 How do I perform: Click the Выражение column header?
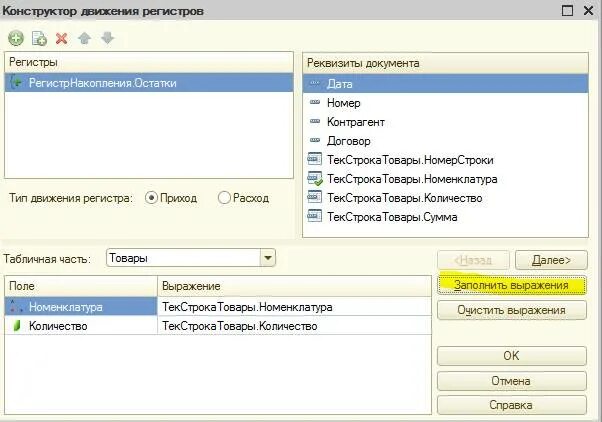294,286
